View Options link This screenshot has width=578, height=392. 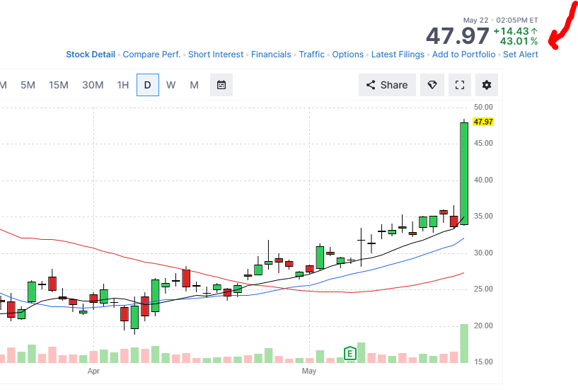pyautogui.click(x=347, y=54)
